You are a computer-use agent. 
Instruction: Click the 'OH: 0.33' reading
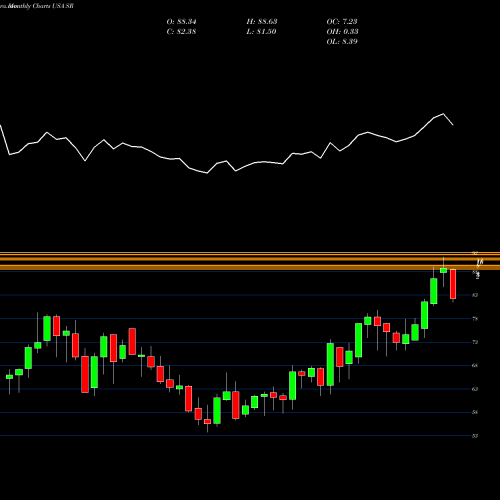point(342,32)
